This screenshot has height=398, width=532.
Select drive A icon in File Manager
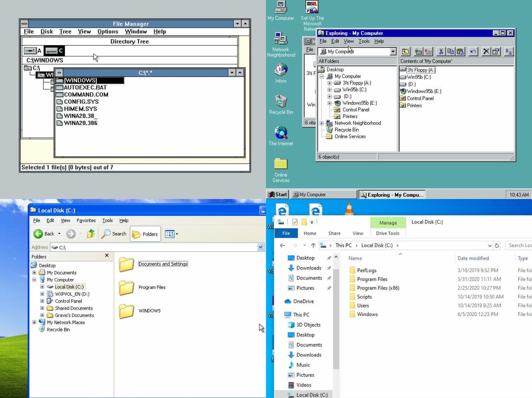33,51
